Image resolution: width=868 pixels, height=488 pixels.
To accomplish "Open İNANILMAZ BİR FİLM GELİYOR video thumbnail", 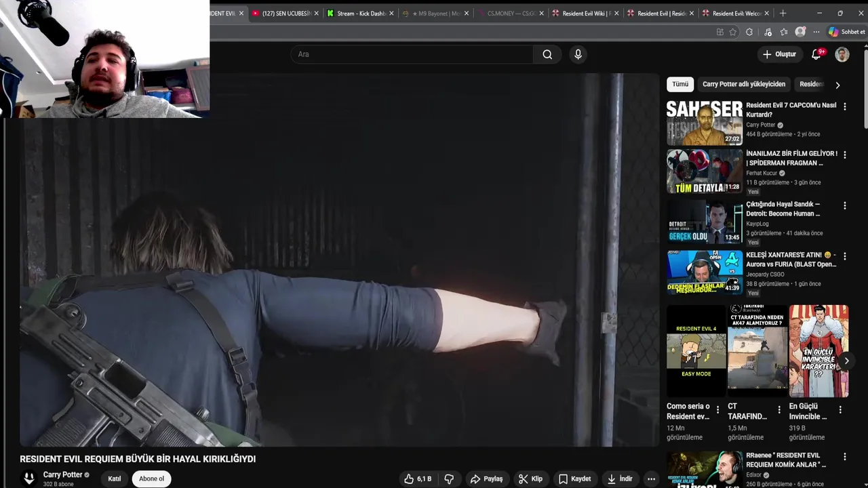I will (x=705, y=171).
